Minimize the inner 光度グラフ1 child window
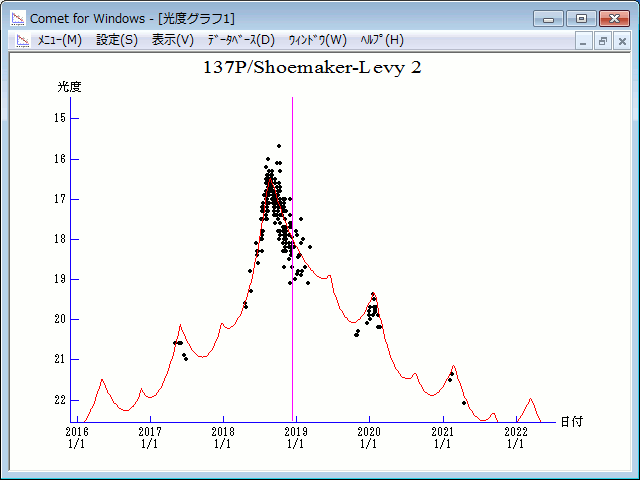This screenshot has height=480, width=640. (585, 41)
